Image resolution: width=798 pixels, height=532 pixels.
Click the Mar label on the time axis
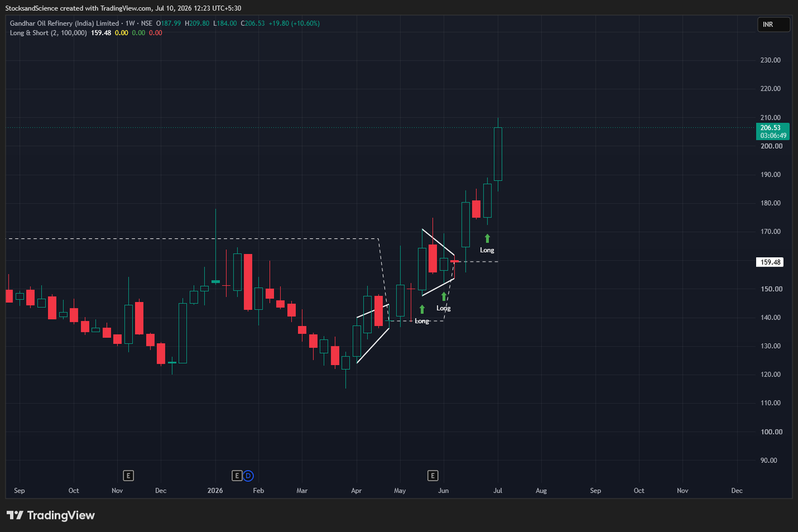click(x=303, y=491)
